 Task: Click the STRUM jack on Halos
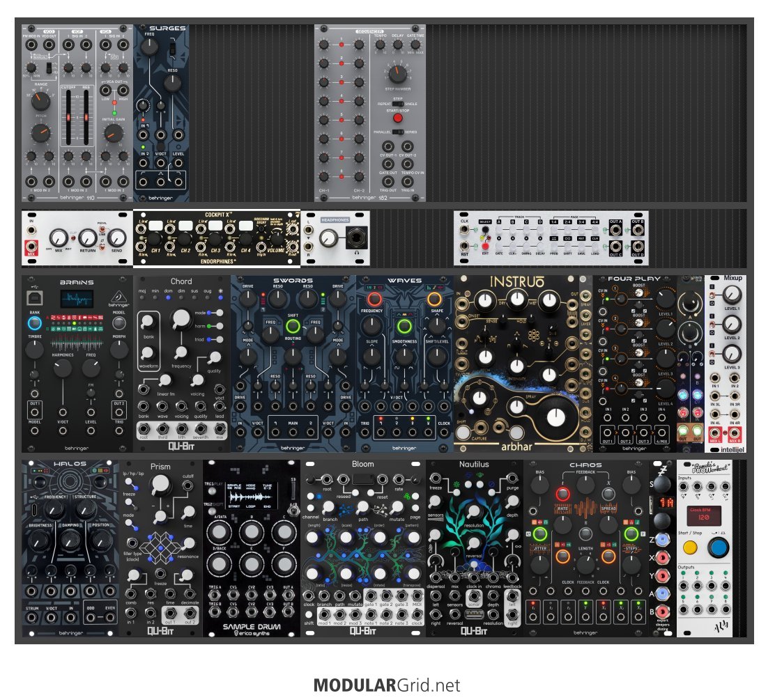coord(31,617)
